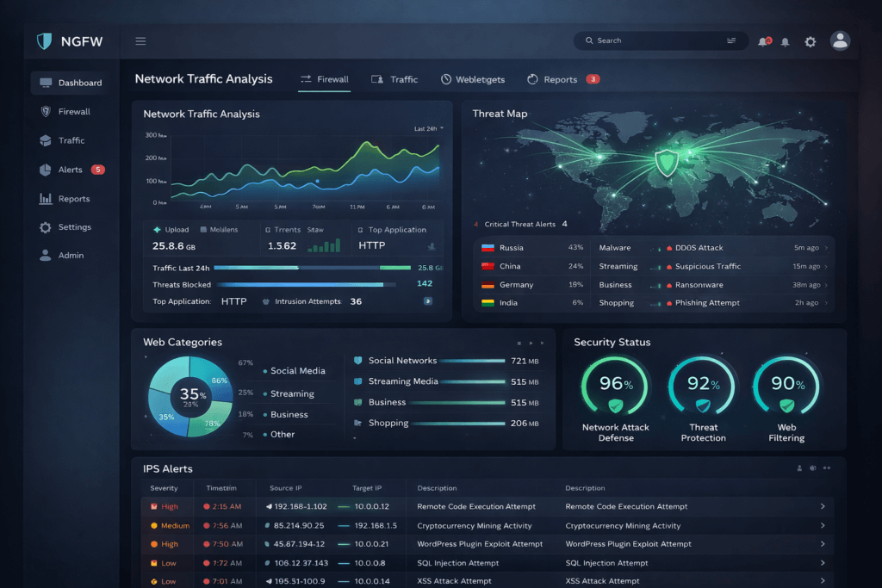Click the Web Categories donut chart
The height and width of the screenshot is (588, 882).
pos(190,396)
